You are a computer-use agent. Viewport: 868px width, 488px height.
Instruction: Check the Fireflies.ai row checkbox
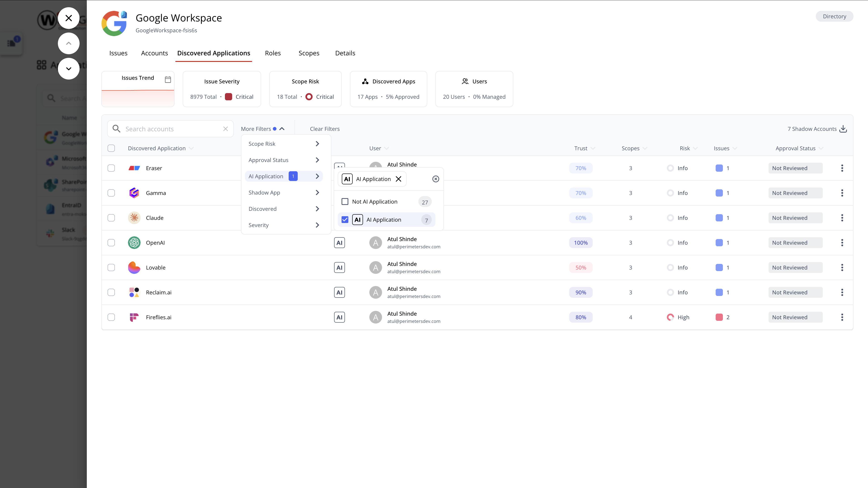(x=111, y=317)
